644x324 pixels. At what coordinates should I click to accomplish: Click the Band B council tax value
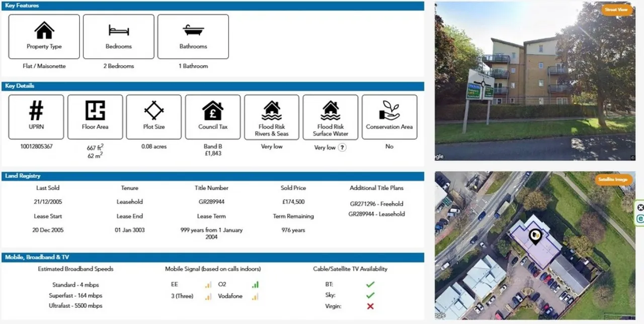(213, 147)
